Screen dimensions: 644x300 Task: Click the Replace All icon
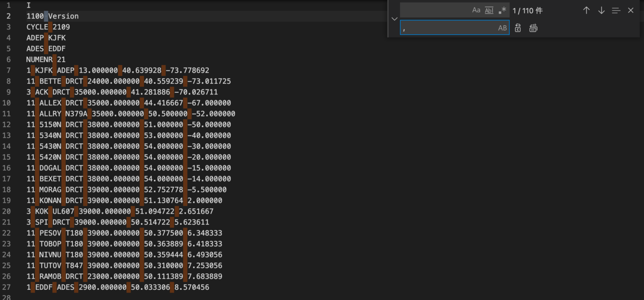[533, 28]
